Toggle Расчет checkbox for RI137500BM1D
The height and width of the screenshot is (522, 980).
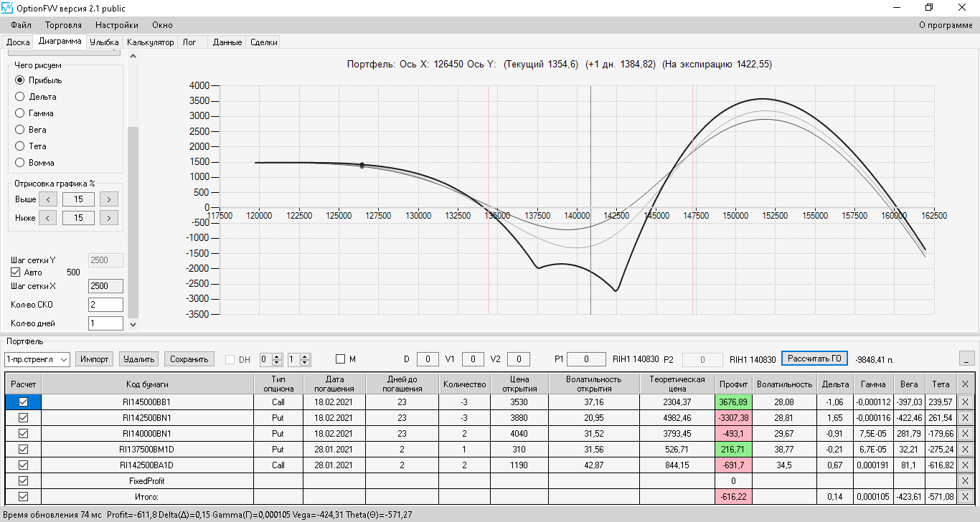coord(23,450)
